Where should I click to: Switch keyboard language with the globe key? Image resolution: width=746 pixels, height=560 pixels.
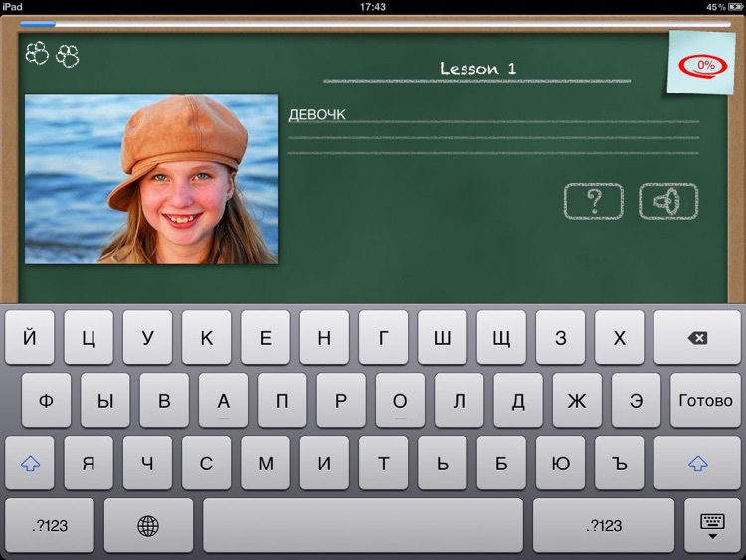[x=148, y=526]
